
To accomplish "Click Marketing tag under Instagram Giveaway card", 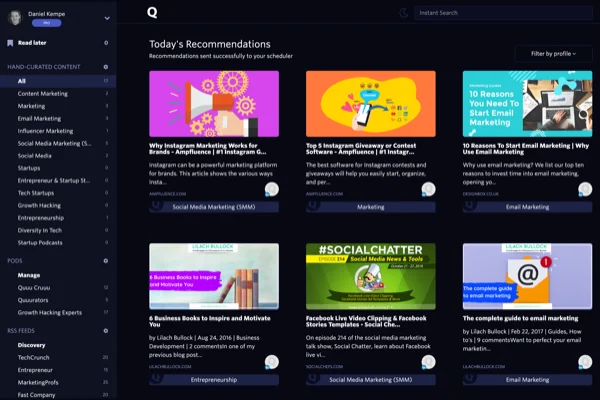I will tap(370, 207).
